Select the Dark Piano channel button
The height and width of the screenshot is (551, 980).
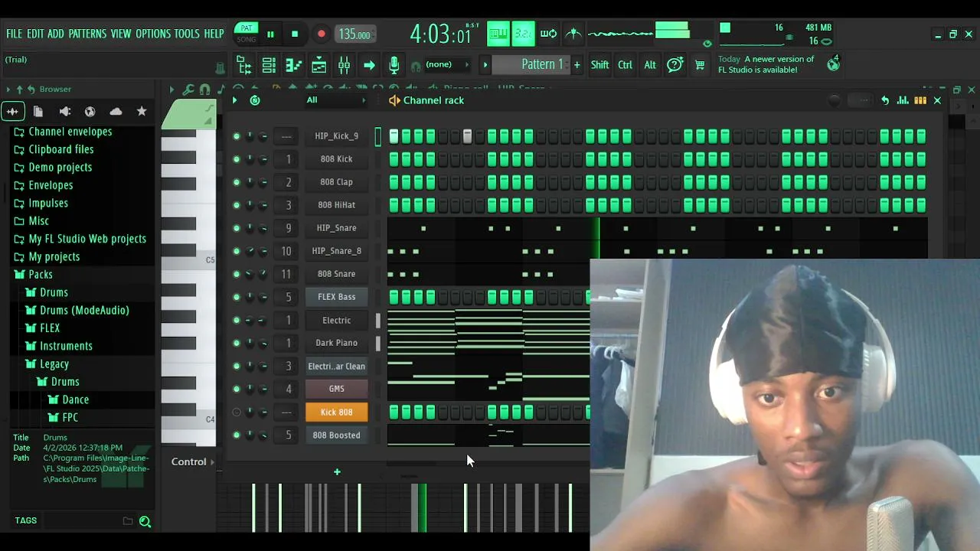point(336,343)
